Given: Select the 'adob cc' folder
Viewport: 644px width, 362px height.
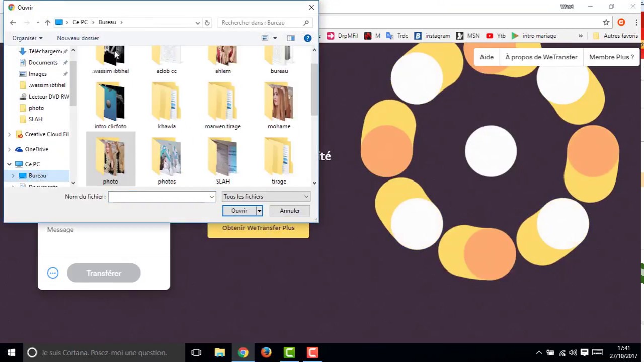Looking at the screenshot, I should point(167,60).
